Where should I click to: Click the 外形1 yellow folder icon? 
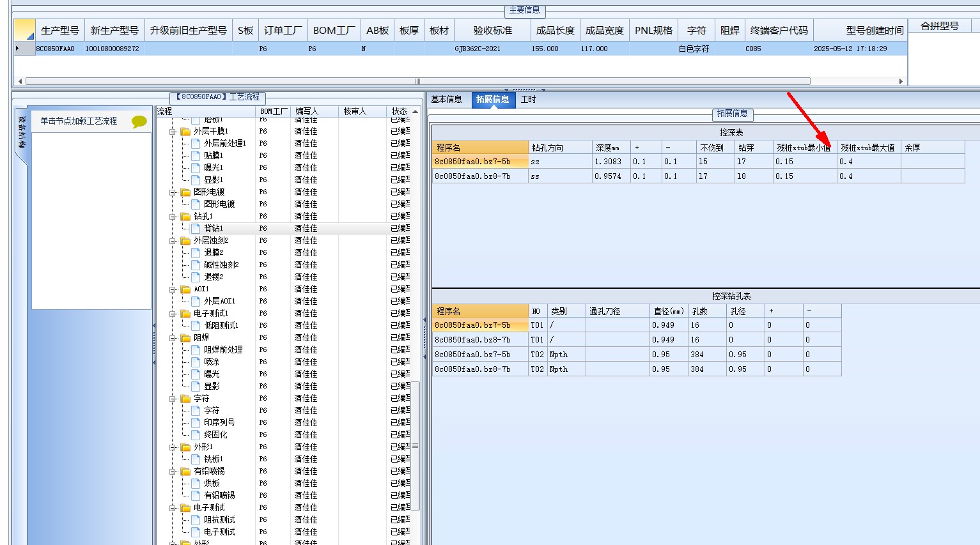pos(185,447)
